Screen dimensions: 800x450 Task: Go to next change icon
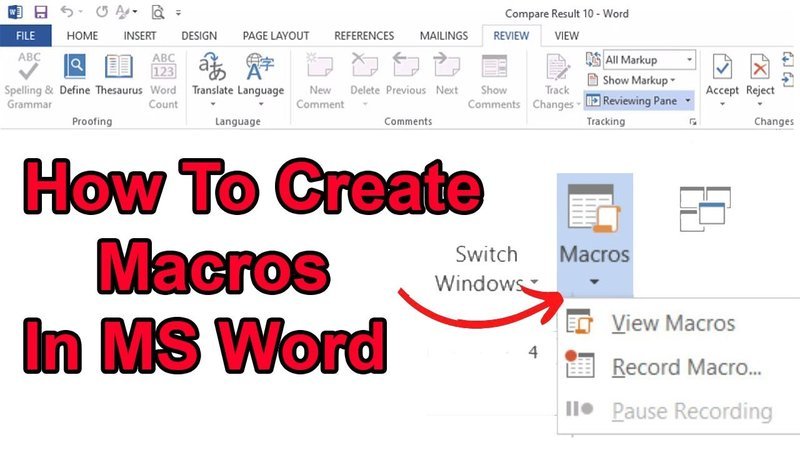pos(788,80)
